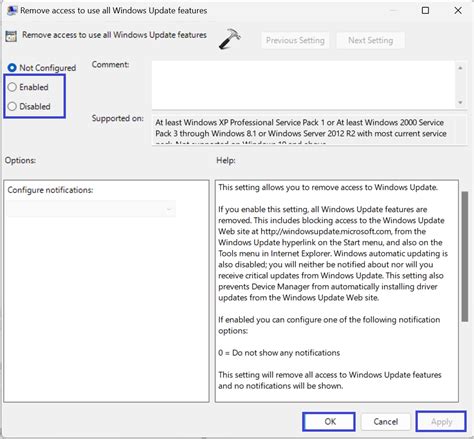Open the Configure notifications dropdown

[91, 209]
